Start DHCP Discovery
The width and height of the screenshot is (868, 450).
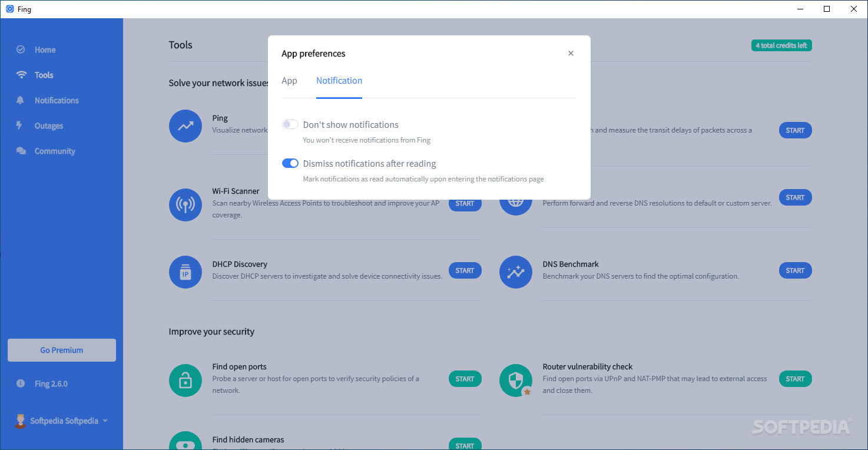tap(465, 270)
